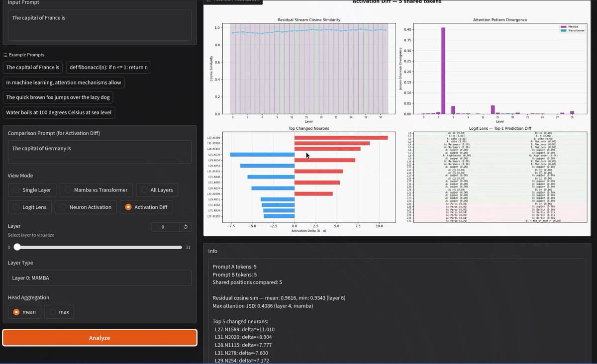
Task: Set Head Aggregation to mean
Action: click(24, 312)
